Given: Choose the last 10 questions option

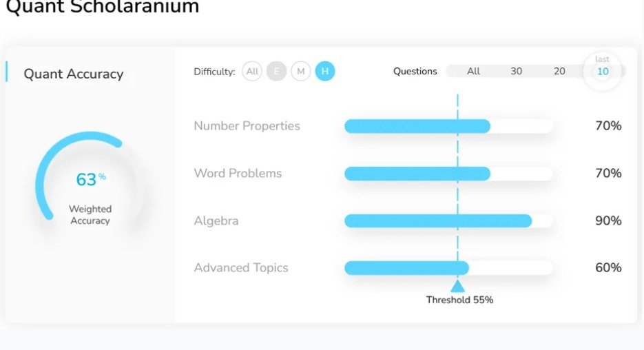Looking at the screenshot, I should coord(603,72).
